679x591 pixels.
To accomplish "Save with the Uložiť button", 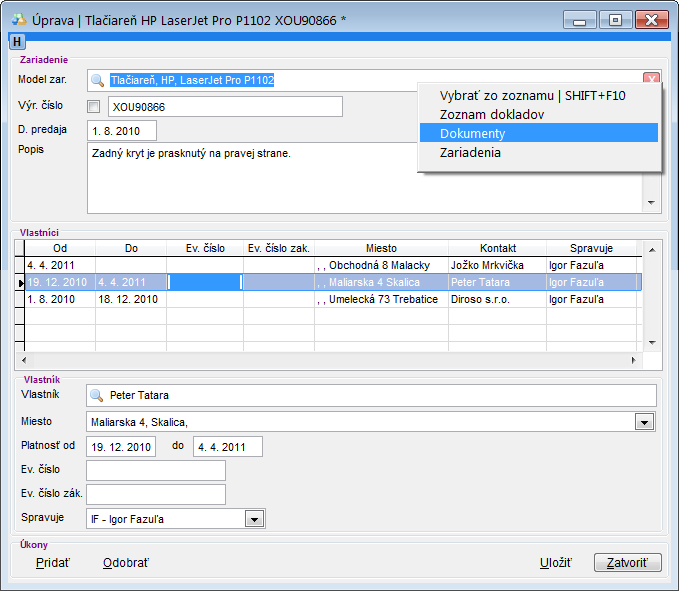I will 555,563.
